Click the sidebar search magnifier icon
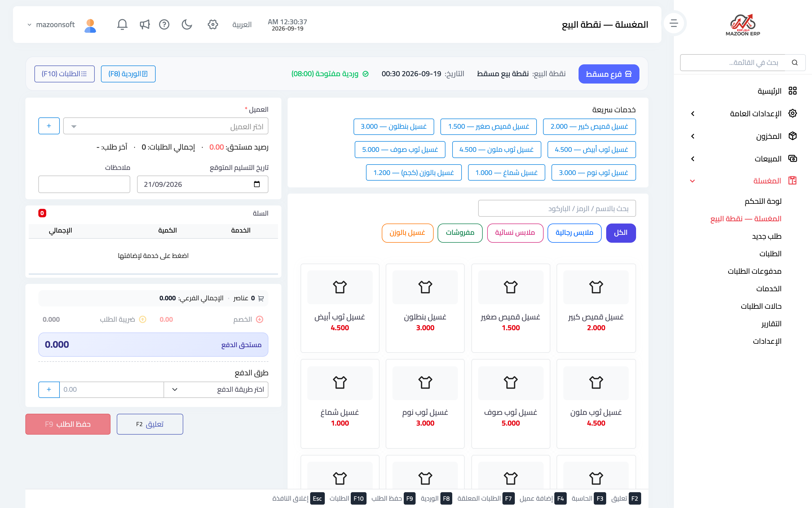This screenshot has width=812, height=508. 795,62
